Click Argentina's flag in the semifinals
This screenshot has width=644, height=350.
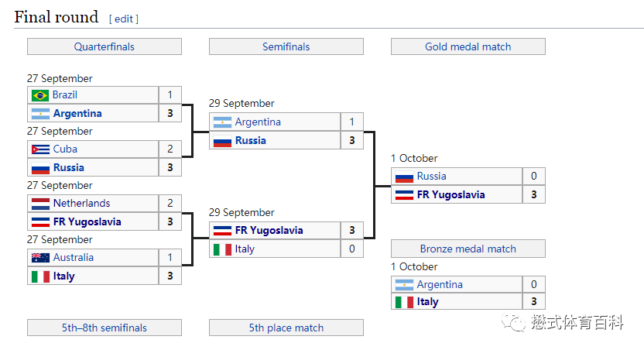point(222,122)
